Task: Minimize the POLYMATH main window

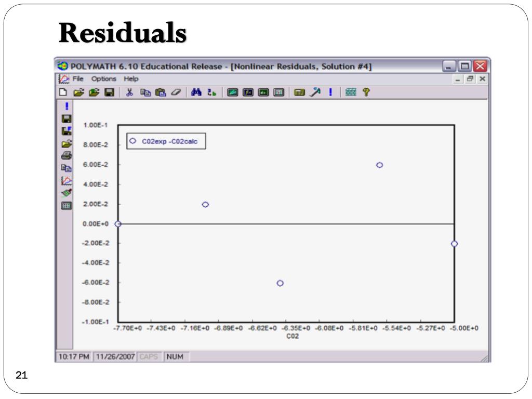Action: (449, 66)
